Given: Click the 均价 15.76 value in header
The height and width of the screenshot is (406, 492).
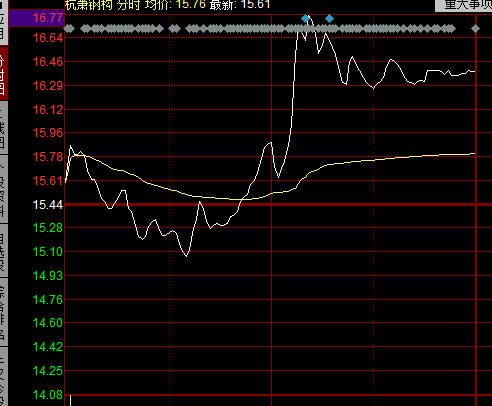Looking at the screenshot, I should click(x=175, y=5).
